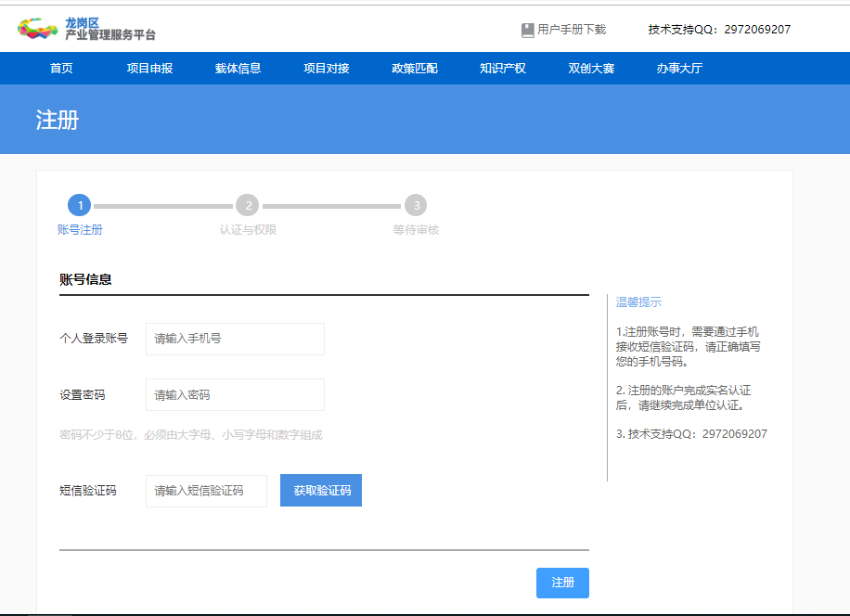Open 办事大厅 from the navigation bar
Screen dimensions: 850x616
point(680,69)
